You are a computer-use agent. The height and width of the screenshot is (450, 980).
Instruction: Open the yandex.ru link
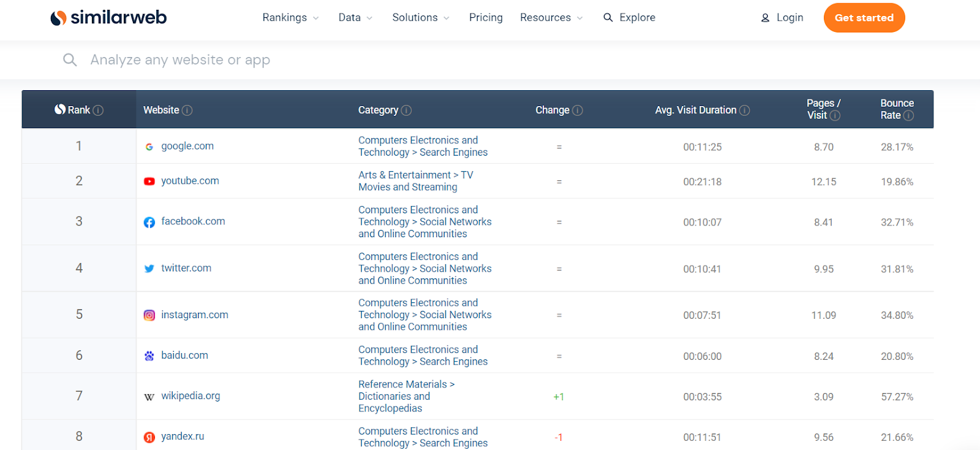pos(183,437)
